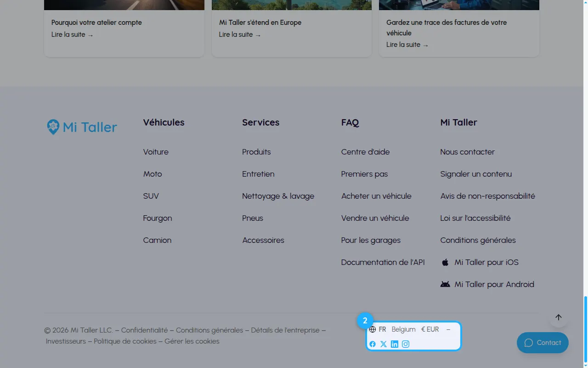
Task: Open the Camion footer link
Action: 157,240
